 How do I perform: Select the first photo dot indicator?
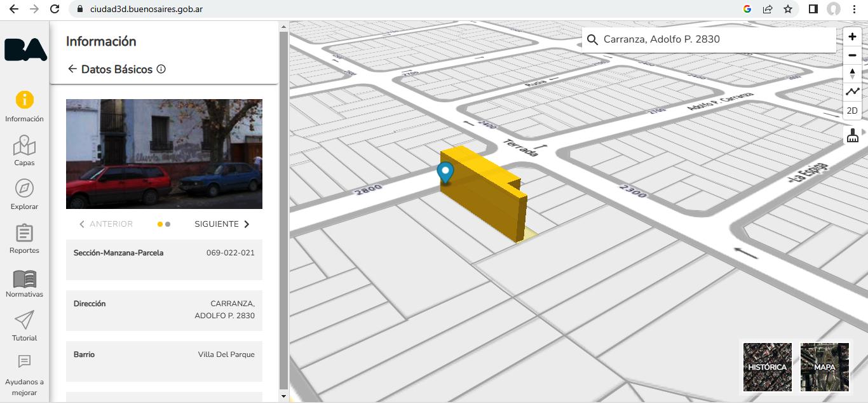[160, 224]
